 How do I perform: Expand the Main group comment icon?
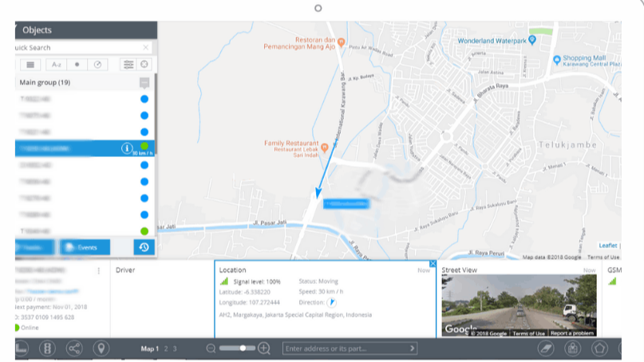(x=144, y=83)
